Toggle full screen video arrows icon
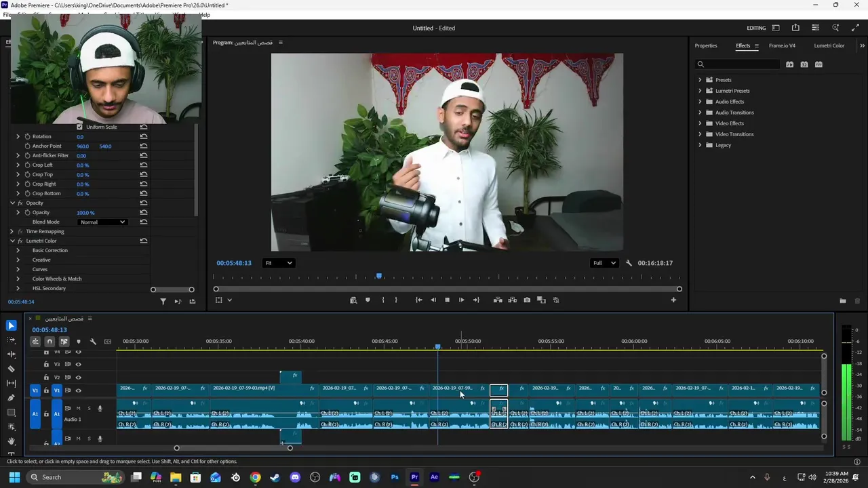The width and height of the screenshot is (868, 488). click(x=855, y=28)
